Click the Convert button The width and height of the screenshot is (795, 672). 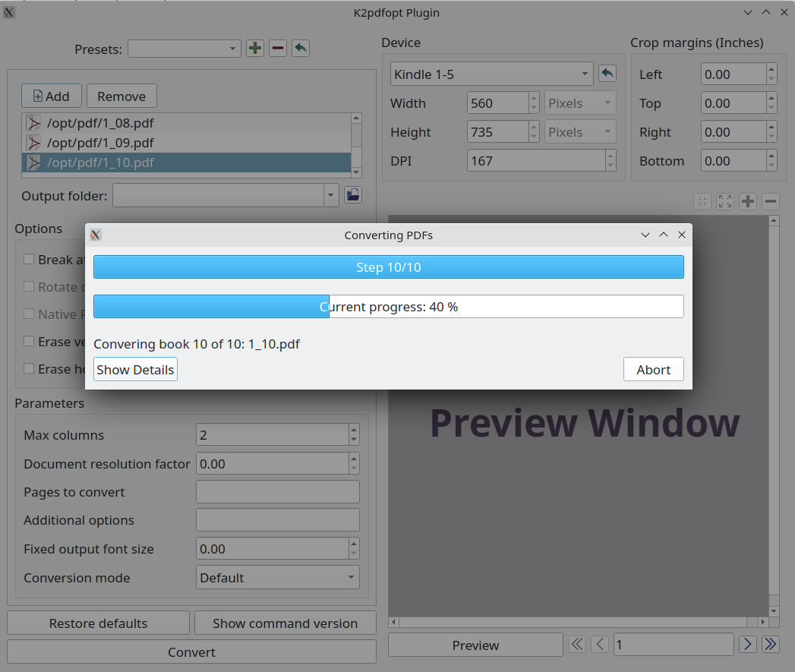pos(191,651)
